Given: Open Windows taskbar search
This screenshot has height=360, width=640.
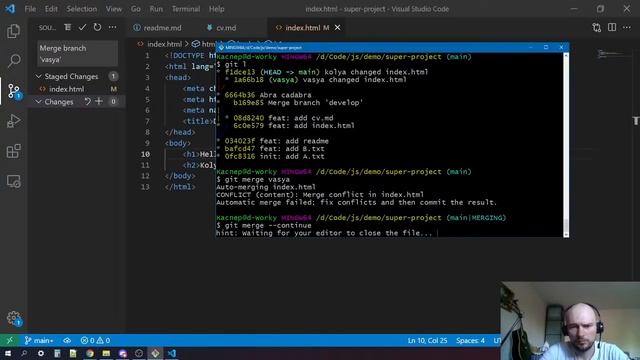Looking at the screenshot, I should (x=24, y=353).
